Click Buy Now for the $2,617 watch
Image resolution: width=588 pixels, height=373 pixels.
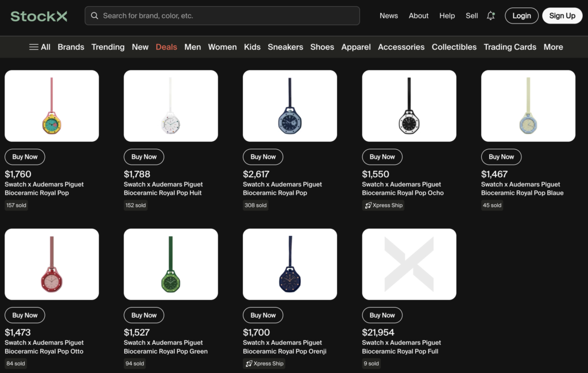pyautogui.click(x=263, y=157)
